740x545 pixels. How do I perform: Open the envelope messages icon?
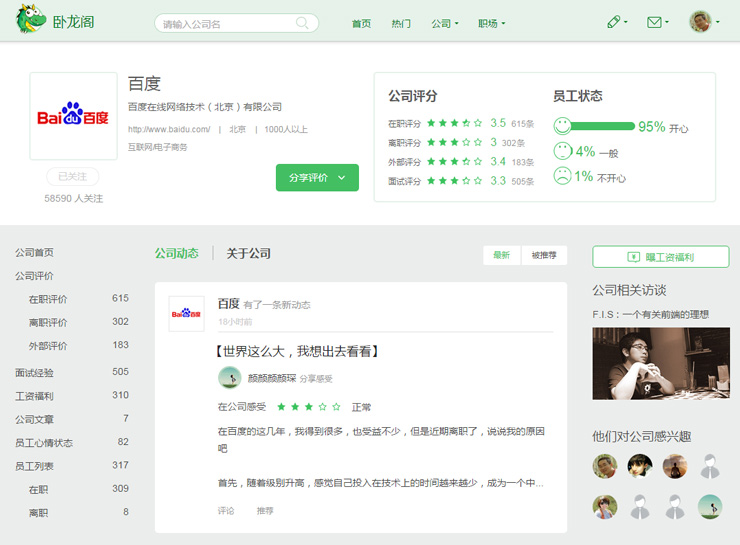(654, 22)
